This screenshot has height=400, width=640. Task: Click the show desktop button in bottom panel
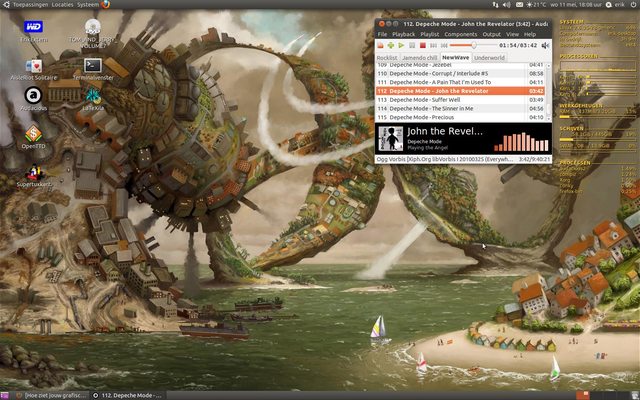[4, 396]
